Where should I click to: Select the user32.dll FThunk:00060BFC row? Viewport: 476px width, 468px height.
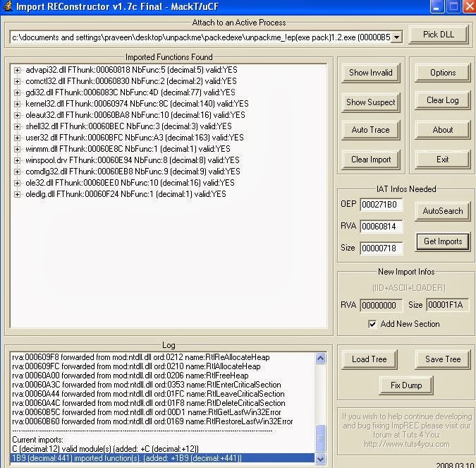135,138
